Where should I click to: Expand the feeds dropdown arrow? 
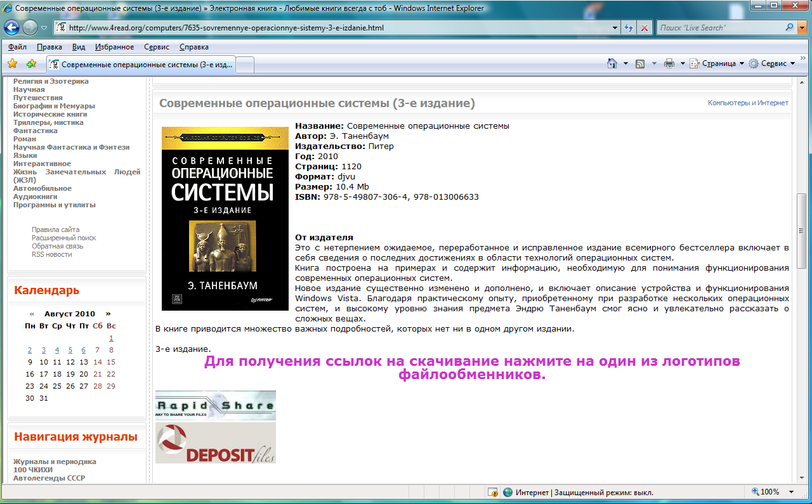point(654,63)
